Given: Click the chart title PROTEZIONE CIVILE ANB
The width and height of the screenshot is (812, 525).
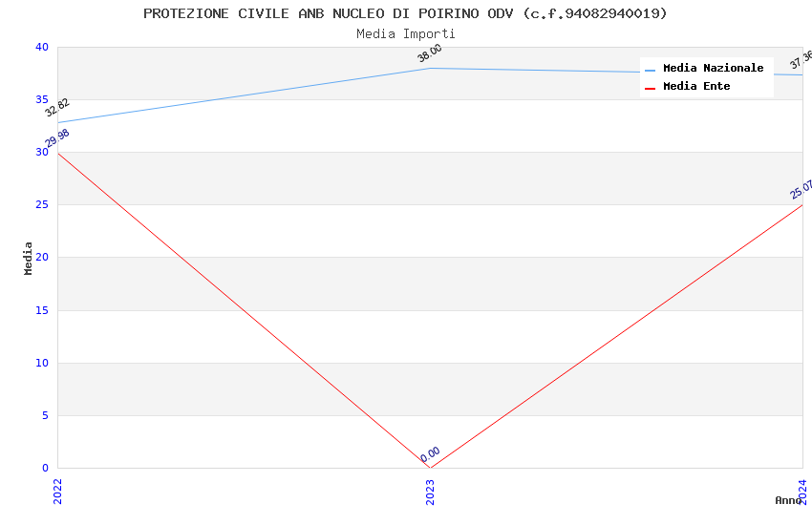Looking at the screenshot, I should click(405, 13).
